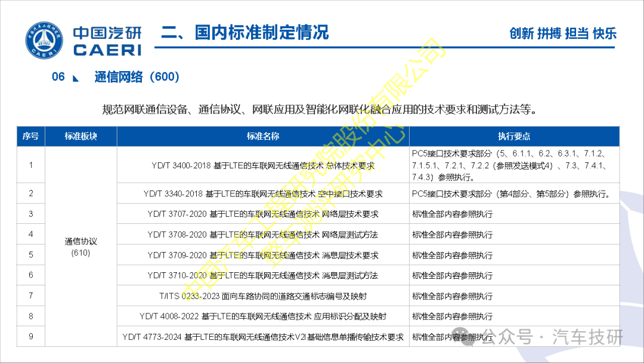Click the circular CAERI emblem logo
This screenshot has width=644, height=363.
(x=44, y=40)
